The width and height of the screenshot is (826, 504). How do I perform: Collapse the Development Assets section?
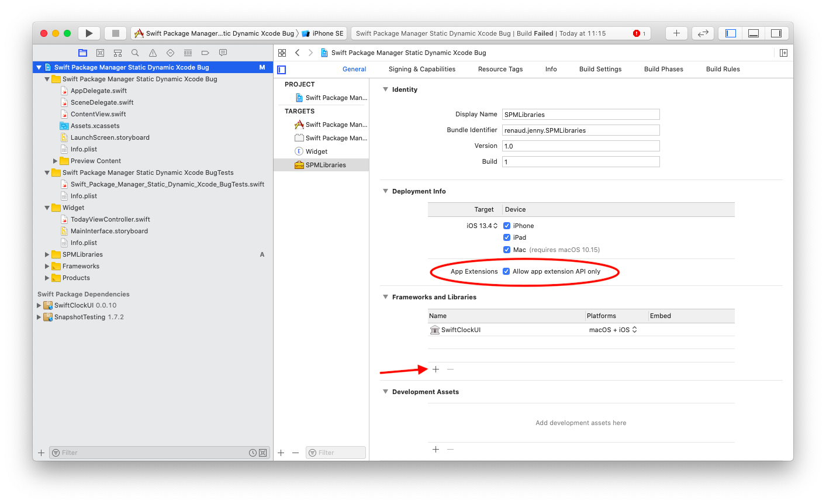[x=385, y=392]
